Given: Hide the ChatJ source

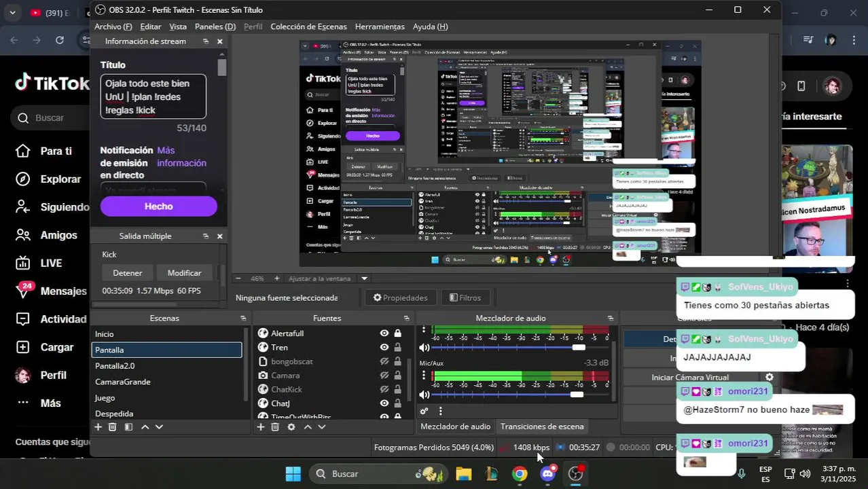Looking at the screenshot, I should 384,403.
